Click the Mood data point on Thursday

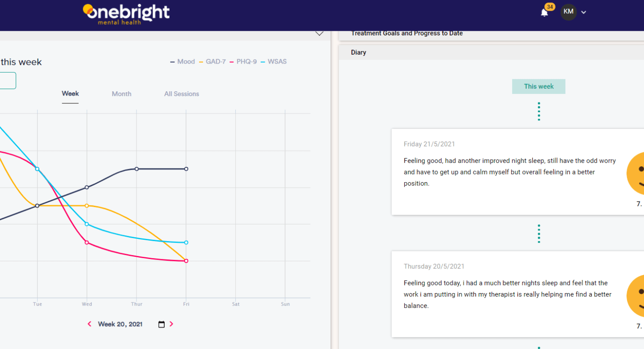137,169
